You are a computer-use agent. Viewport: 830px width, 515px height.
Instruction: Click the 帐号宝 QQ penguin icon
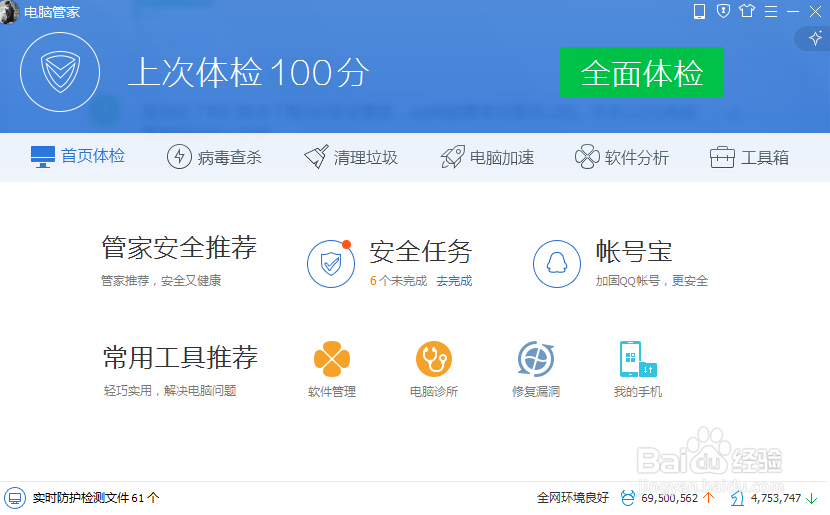[556, 264]
